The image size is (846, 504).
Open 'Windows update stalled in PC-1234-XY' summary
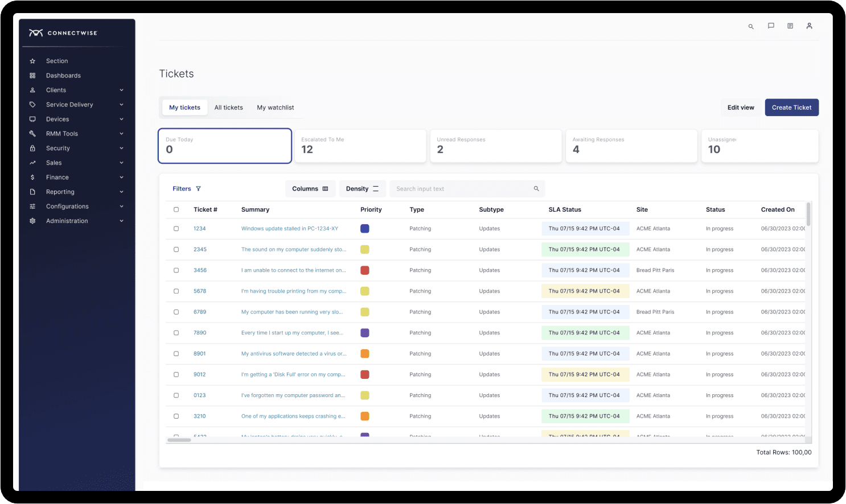[290, 229]
